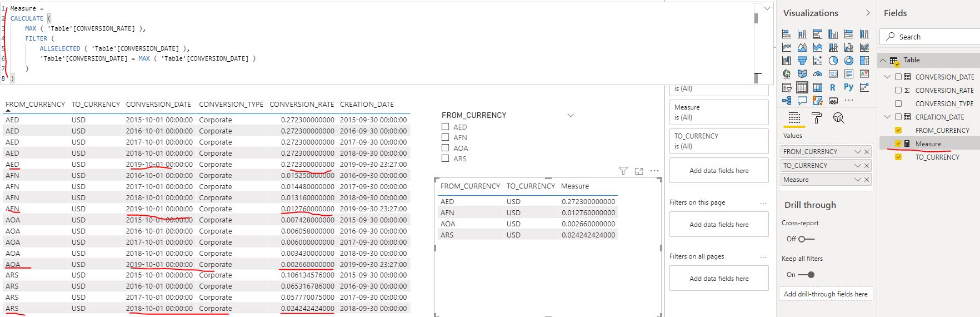This screenshot has width=980, height=317.
Task: Check AFN in the FROM_CURRENCY slicer
Action: pyautogui.click(x=445, y=137)
